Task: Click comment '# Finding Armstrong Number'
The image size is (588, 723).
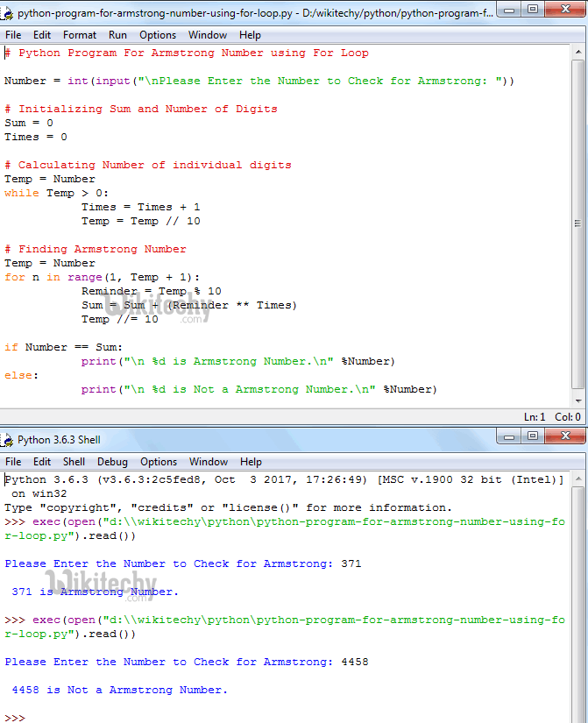Action: (96, 250)
